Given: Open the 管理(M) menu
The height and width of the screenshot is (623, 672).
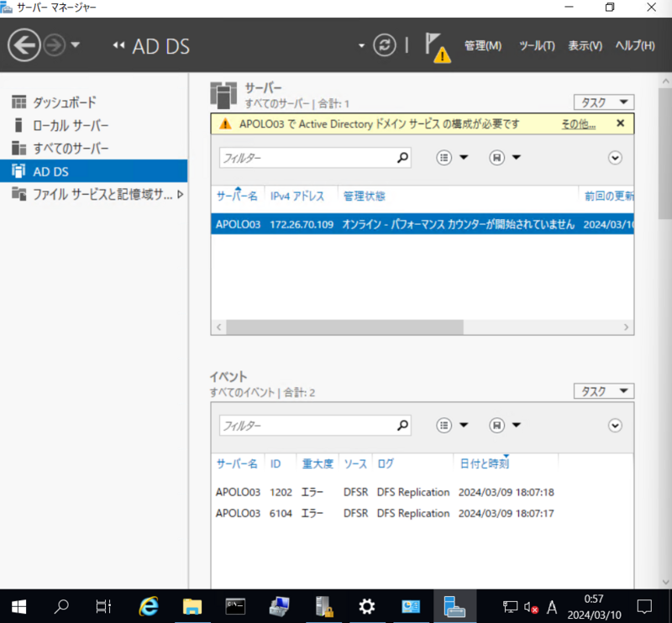Looking at the screenshot, I should click(483, 45).
